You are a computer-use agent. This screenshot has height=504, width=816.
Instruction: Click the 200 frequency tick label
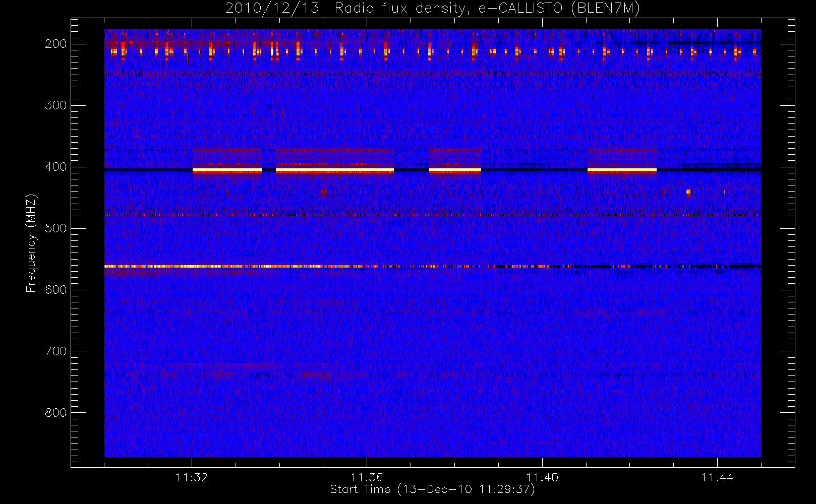[56, 44]
